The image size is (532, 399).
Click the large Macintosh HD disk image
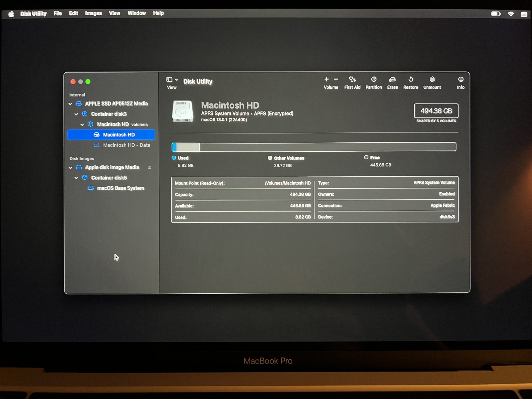coord(182,111)
